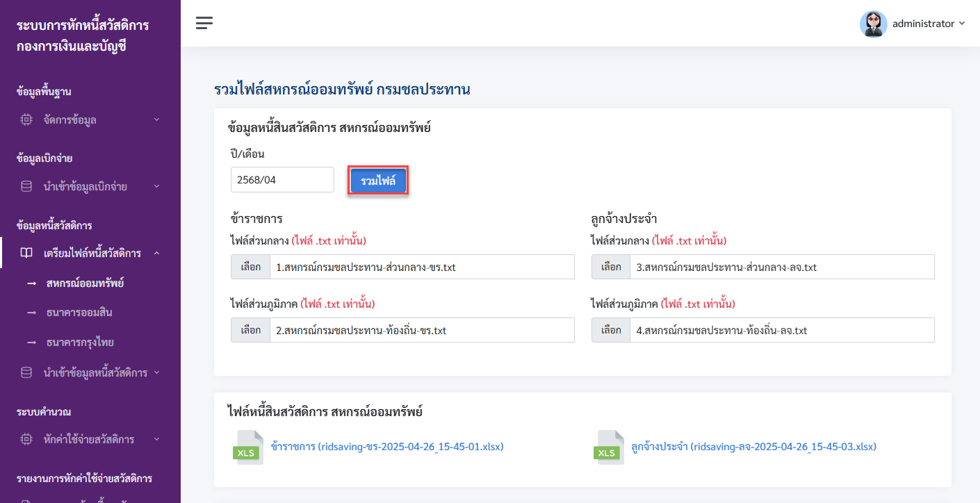Click the file field 3.สหกรณ์กรมชลประทาน-ส่วนกลาง-ลจ.txt
Viewport: 980px width, 503px height.
(x=782, y=267)
